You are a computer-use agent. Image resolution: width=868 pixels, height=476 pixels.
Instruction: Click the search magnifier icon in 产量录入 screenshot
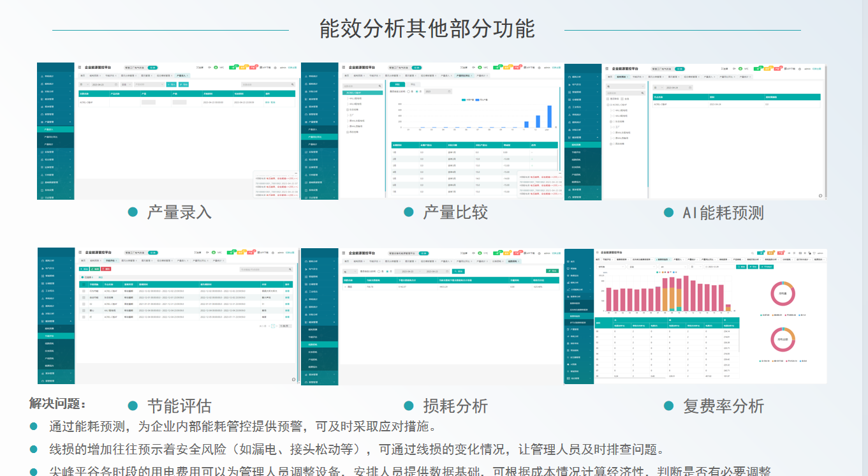[293, 84]
